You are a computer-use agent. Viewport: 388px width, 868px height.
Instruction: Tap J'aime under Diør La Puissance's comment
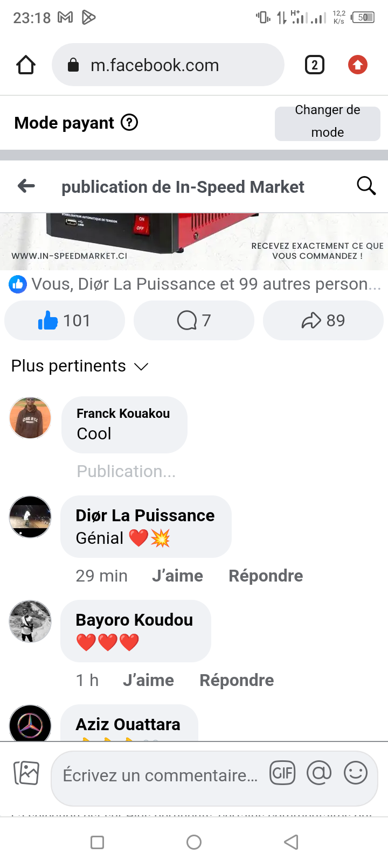pos(177,576)
